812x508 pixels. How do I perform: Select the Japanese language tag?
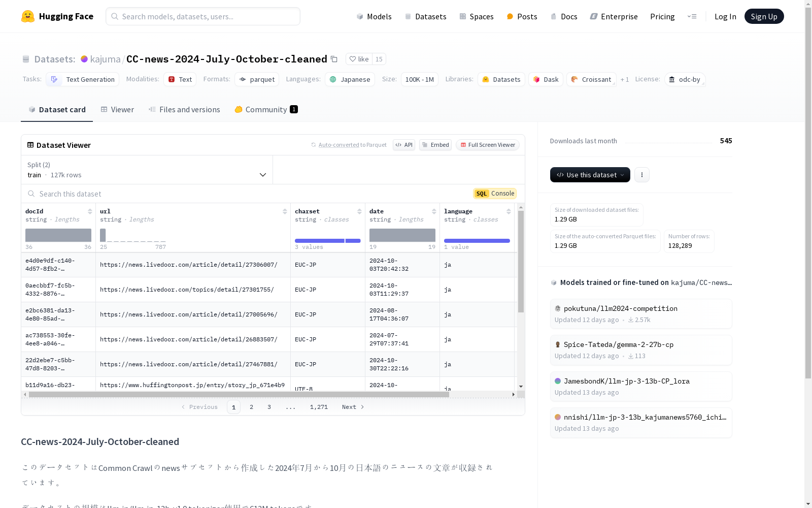pos(350,79)
